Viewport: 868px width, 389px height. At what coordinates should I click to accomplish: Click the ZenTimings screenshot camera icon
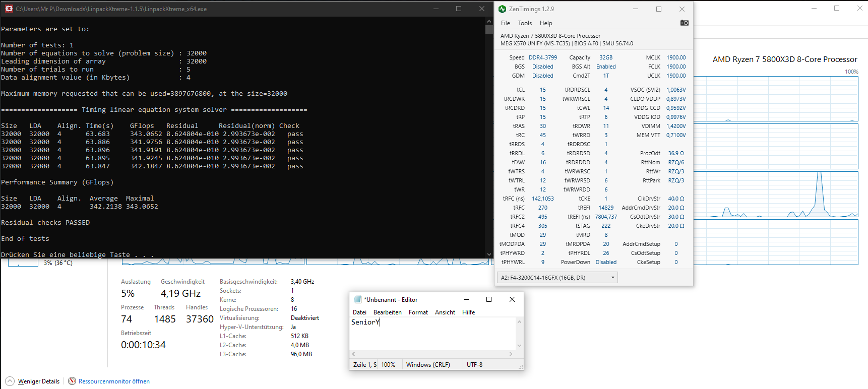tap(684, 23)
